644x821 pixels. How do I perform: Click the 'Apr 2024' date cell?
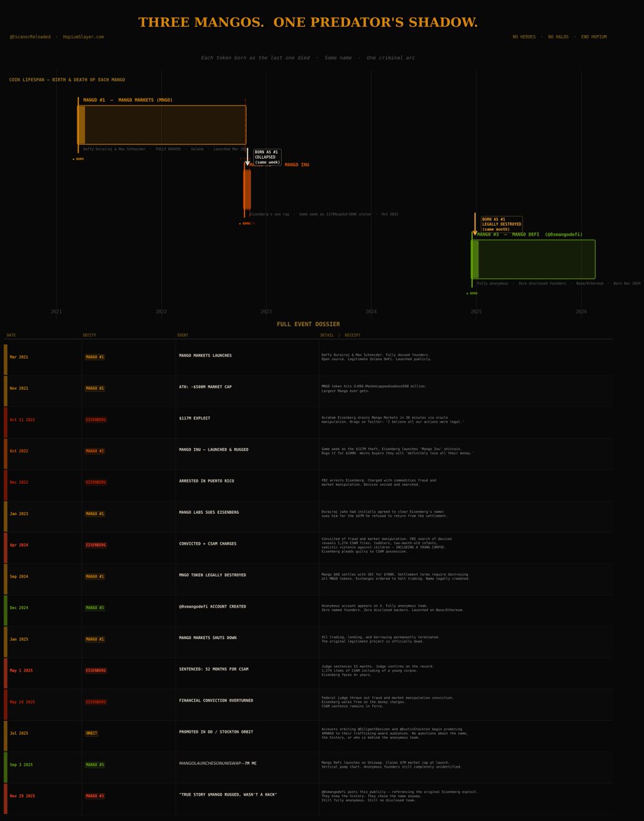click(x=18, y=545)
